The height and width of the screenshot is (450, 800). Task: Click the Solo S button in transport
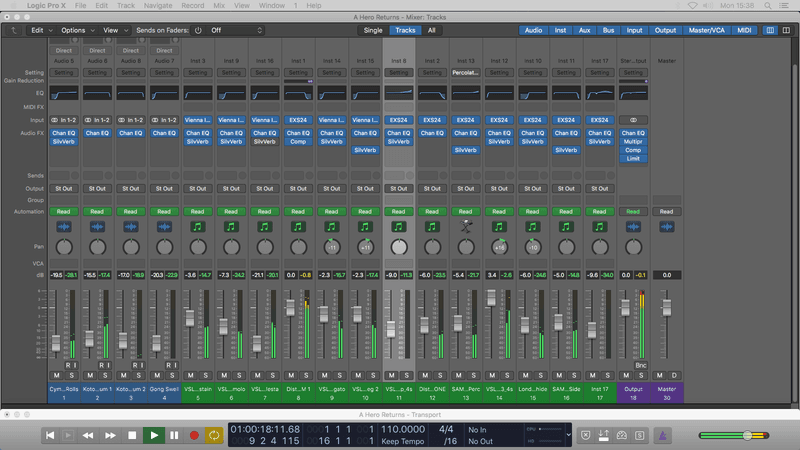[639, 435]
